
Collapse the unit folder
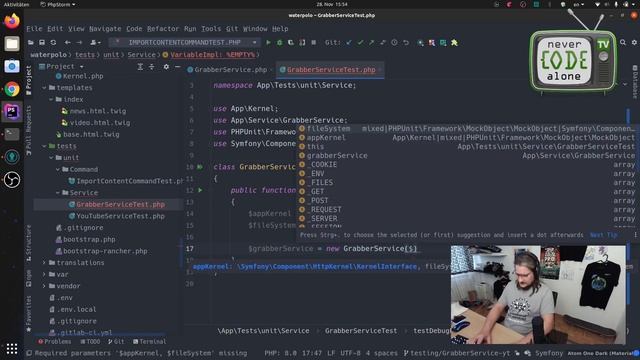tap(51, 158)
